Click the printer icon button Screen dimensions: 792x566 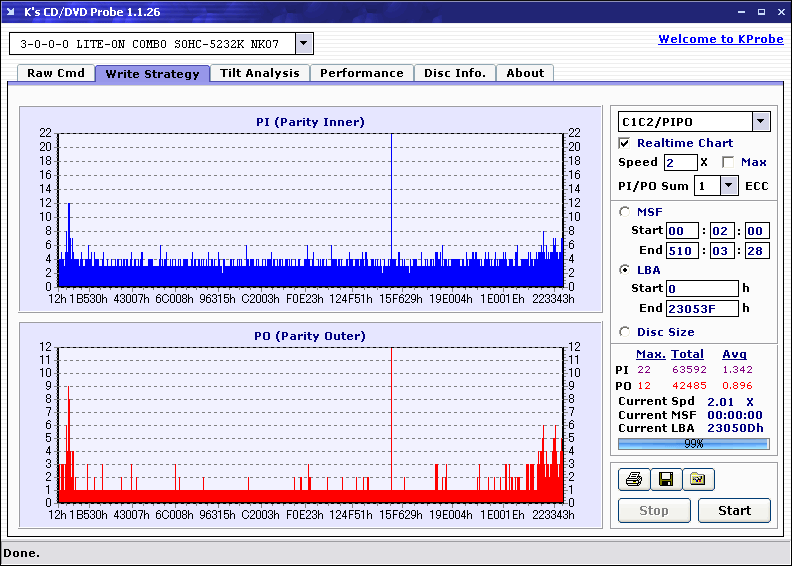[x=633, y=480]
